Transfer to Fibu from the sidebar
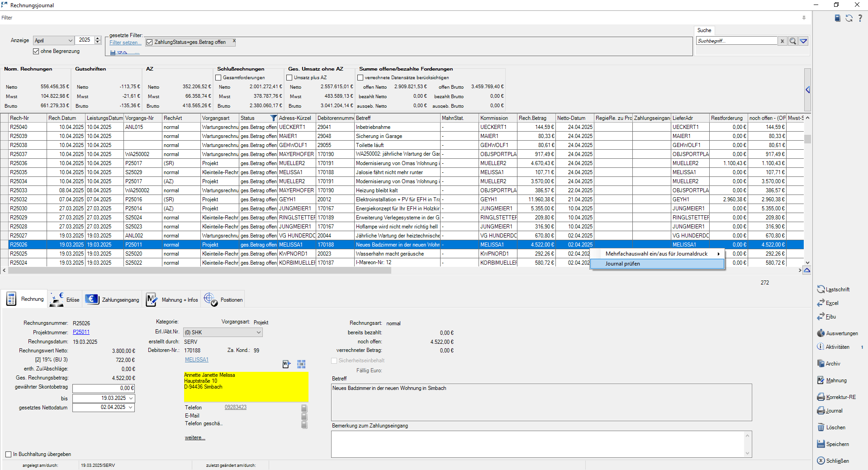 point(826,317)
